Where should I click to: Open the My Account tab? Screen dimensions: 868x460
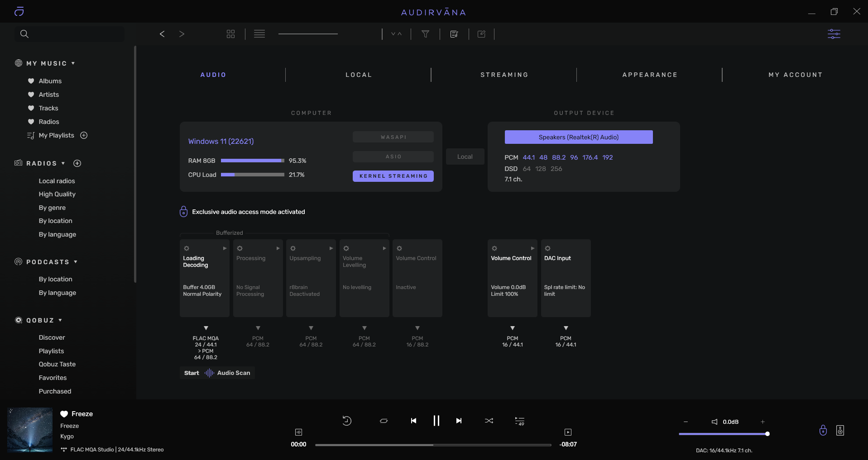[x=796, y=75]
